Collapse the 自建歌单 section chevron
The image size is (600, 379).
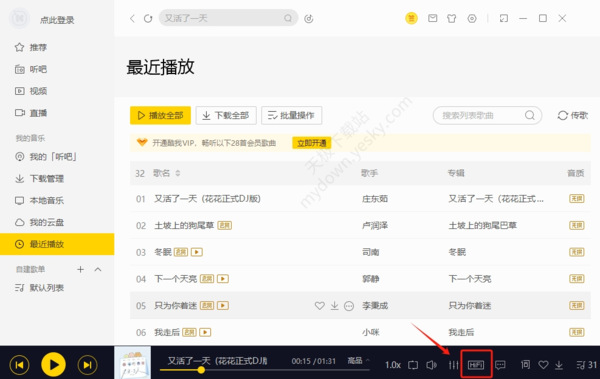pyautogui.click(x=98, y=270)
